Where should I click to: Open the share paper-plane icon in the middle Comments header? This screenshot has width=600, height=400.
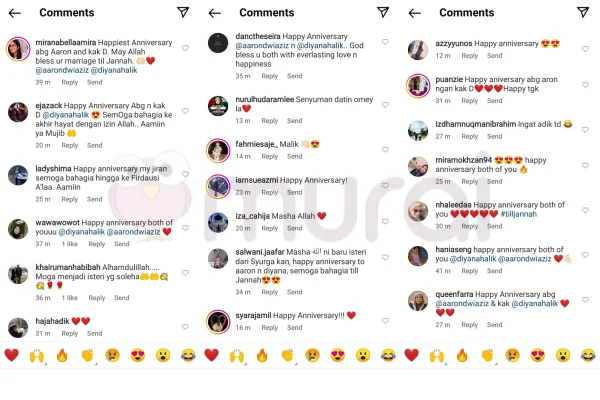click(383, 12)
